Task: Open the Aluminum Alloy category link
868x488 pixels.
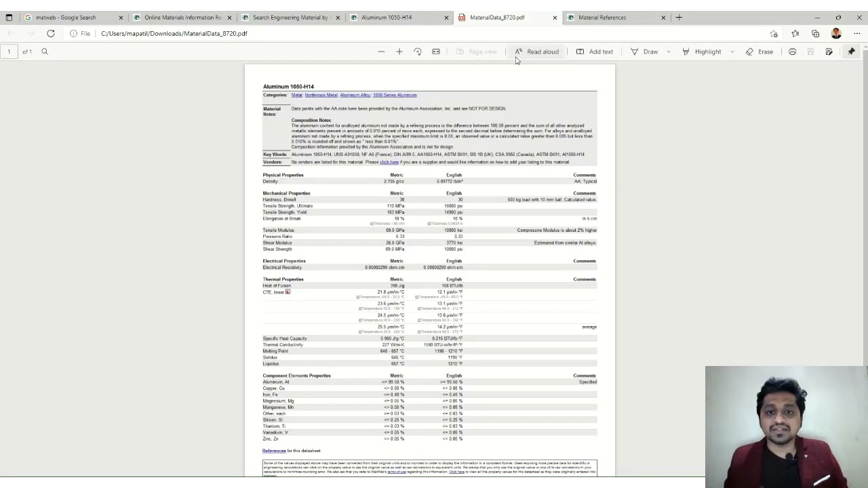Action: [355, 95]
